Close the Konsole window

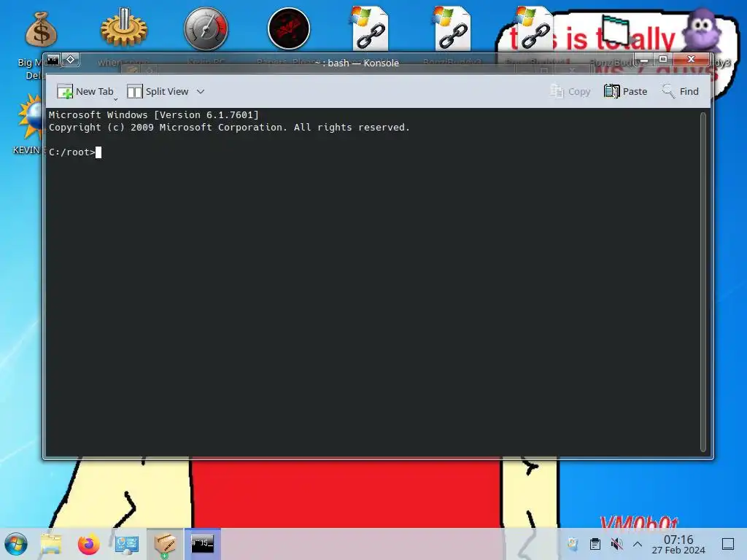(x=692, y=60)
